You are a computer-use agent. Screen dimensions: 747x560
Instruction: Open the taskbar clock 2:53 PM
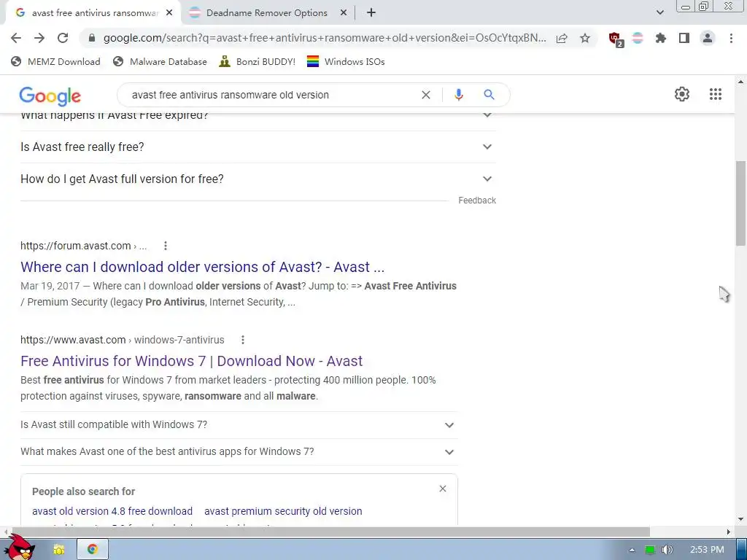pos(707,550)
